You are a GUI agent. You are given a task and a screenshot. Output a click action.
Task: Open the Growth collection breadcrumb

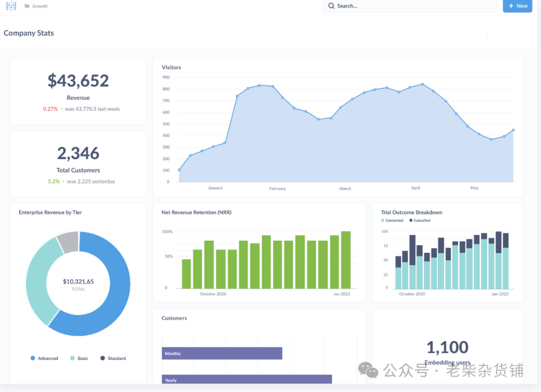[40, 6]
